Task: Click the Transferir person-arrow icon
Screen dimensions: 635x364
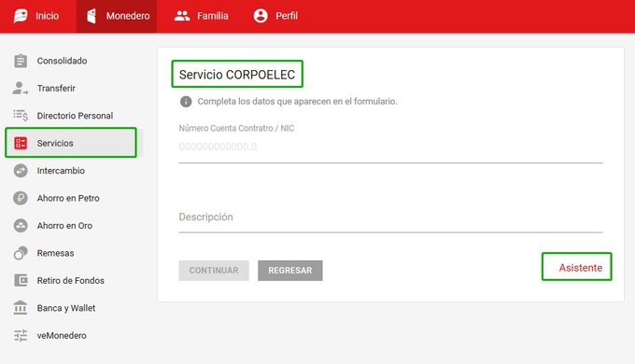Action: [x=21, y=89]
